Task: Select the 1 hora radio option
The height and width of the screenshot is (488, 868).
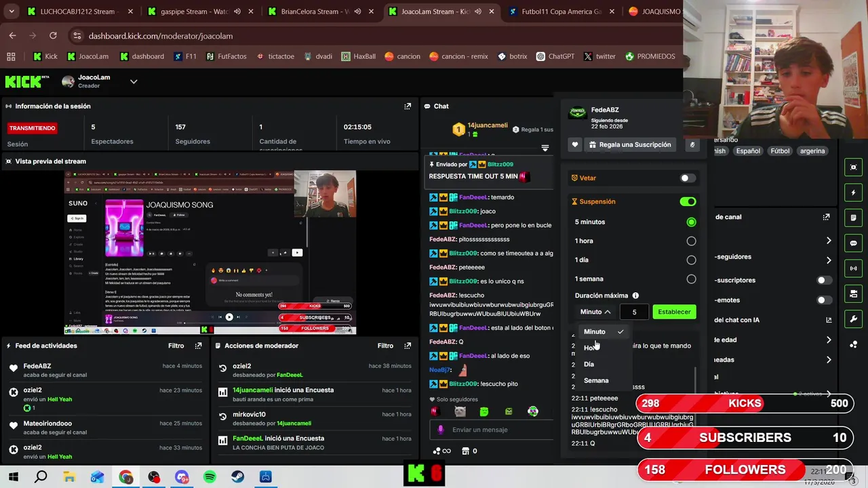Action: click(x=691, y=241)
